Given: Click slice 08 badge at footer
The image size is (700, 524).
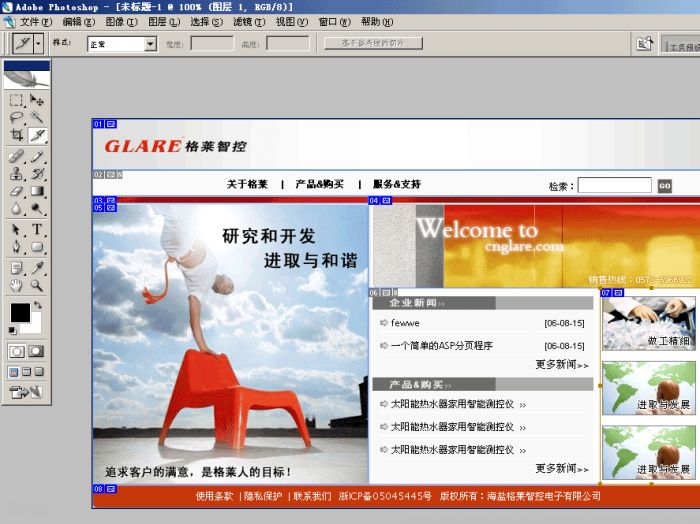Looking at the screenshot, I should (104, 489).
